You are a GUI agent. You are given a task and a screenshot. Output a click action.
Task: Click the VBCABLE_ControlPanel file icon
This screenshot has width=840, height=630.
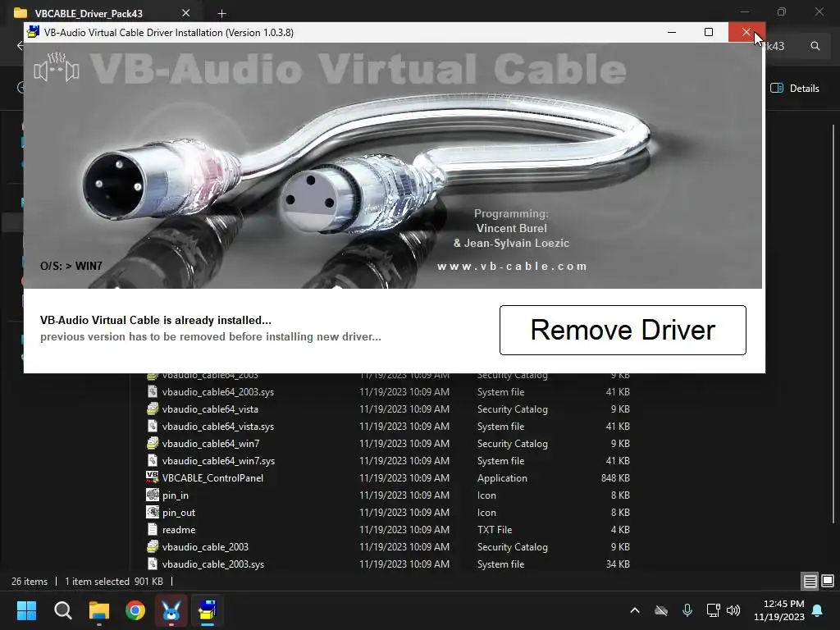click(152, 477)
